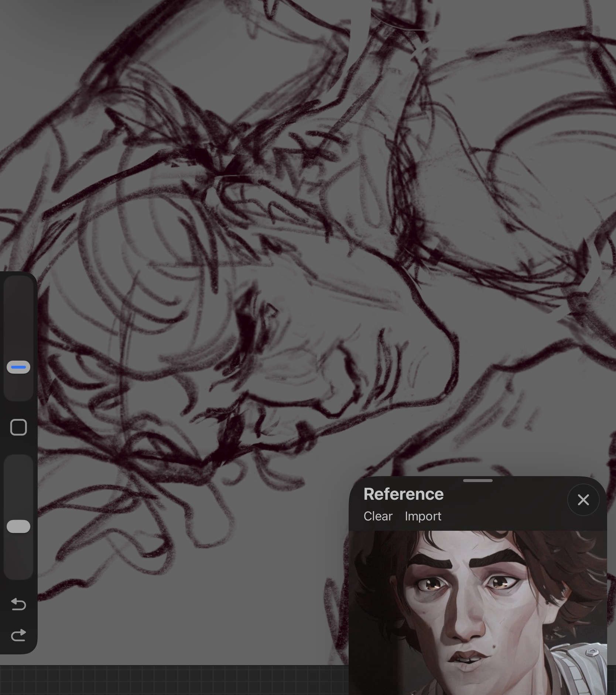Click the dark grid strip below the canvas

[174, 680]
